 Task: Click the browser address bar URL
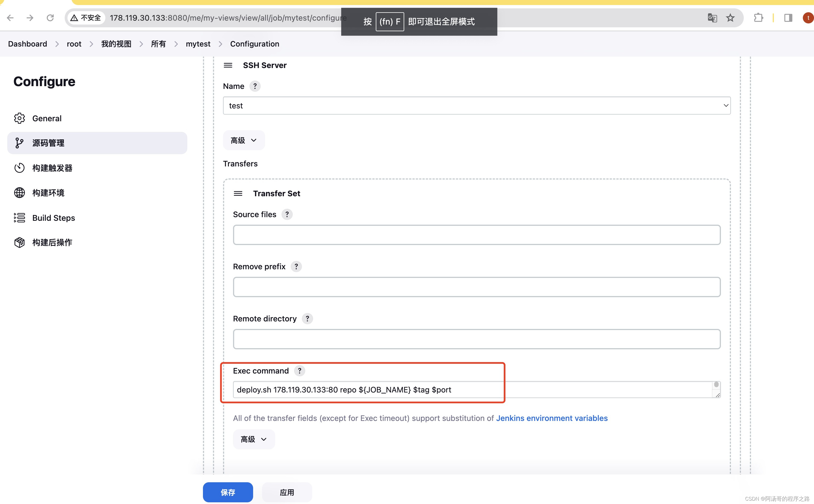pyautogui.click(x=228, y=18)
